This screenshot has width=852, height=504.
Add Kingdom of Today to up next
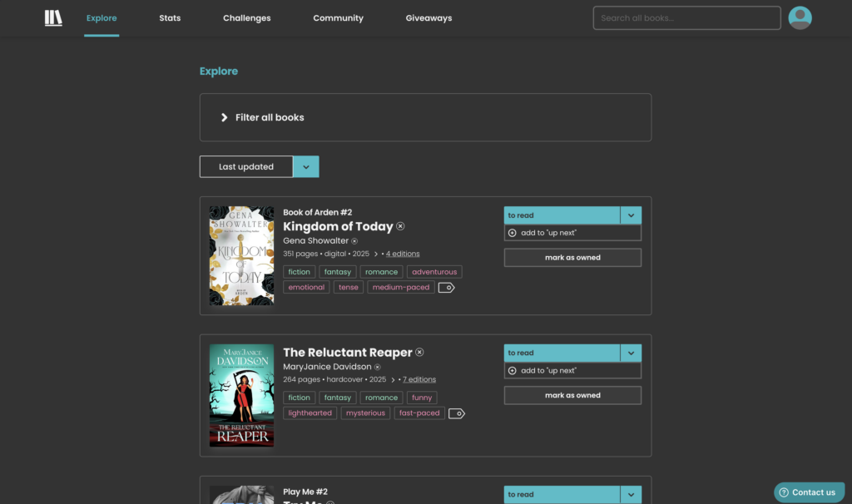click(x=572, y=233)
